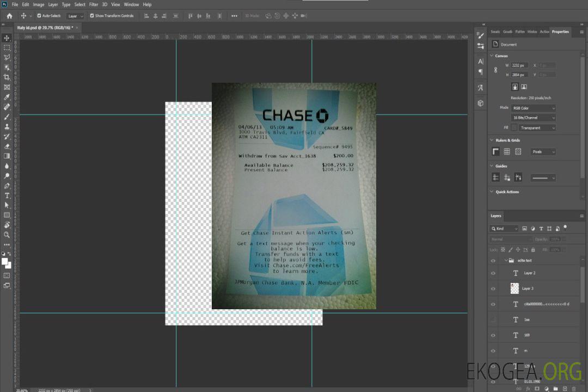Select the Dodge tool
This screenshot has height=392, width=588.
tap(7, 175)
